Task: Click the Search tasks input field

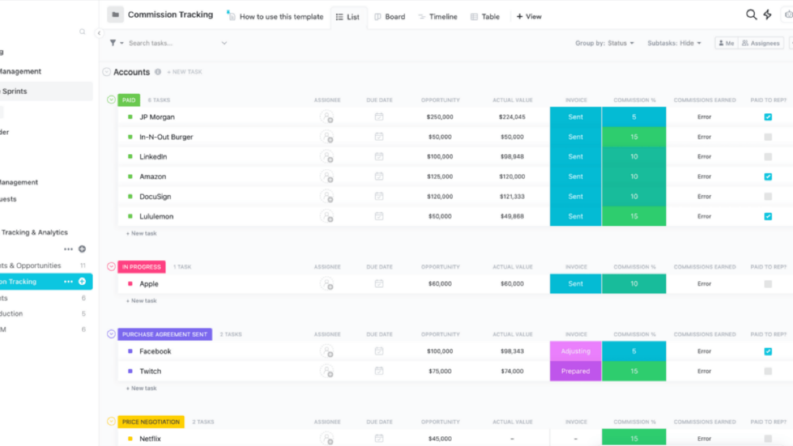Action: pyautogui.click(x=172, y=43)
